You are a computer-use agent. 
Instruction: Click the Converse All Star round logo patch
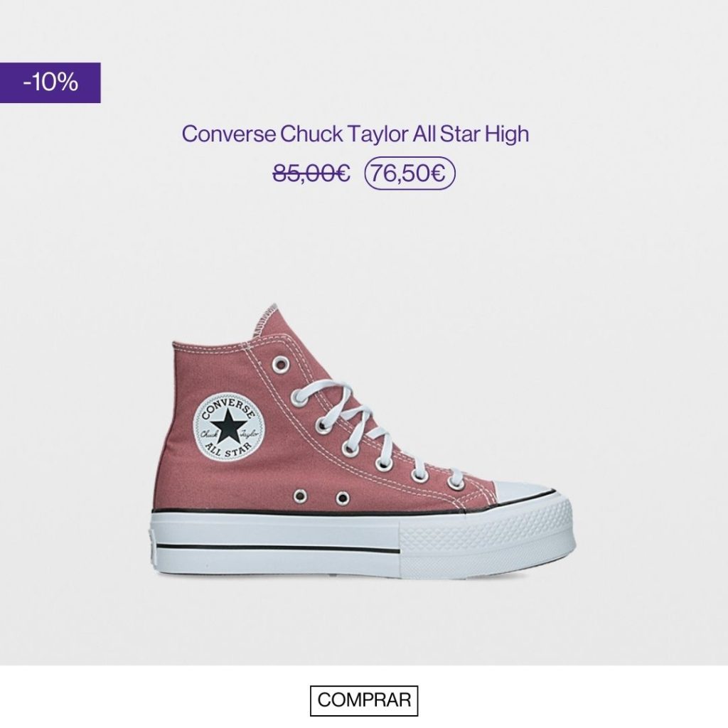click(x=228, y=428)
